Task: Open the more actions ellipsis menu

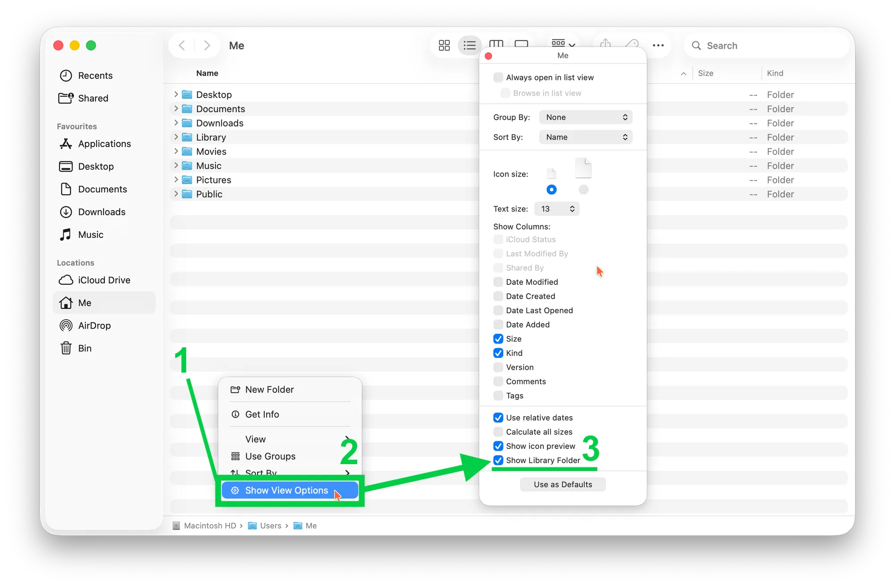Action: 658,46
